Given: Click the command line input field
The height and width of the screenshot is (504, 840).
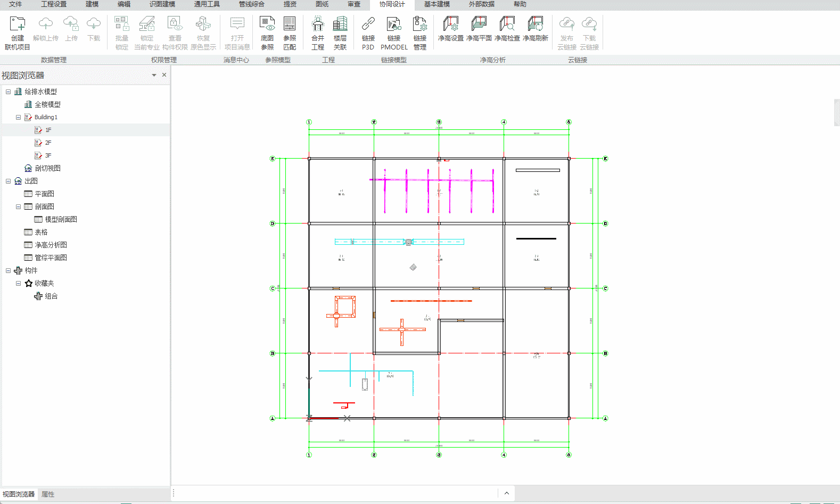Looking at the screenshot, I should point(336,493).
